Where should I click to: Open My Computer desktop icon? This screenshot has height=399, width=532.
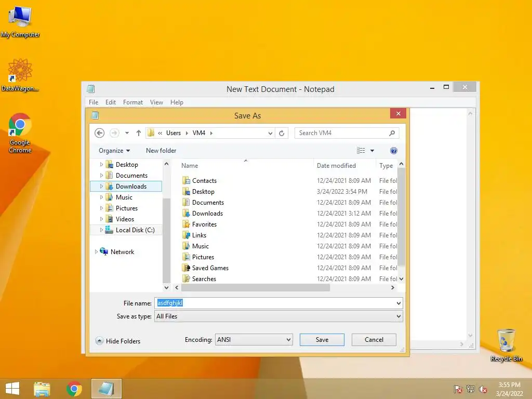[20, 22]
